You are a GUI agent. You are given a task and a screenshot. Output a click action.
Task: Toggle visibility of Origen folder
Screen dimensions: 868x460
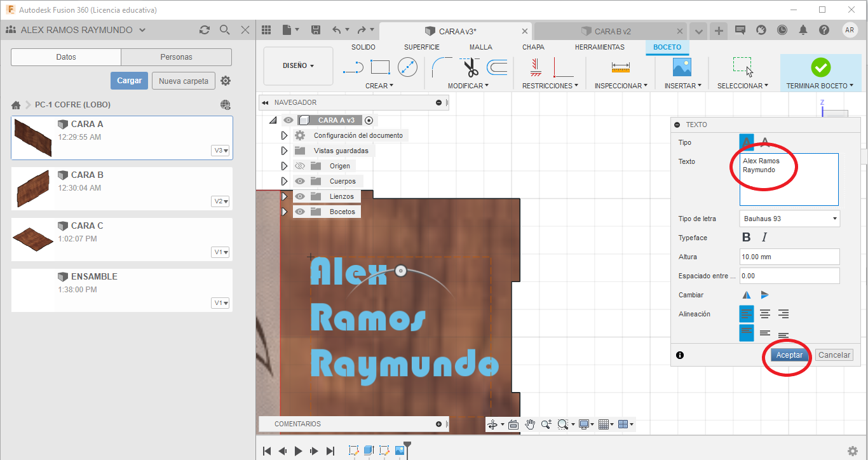pyautogui.click(x=301, y=166)
